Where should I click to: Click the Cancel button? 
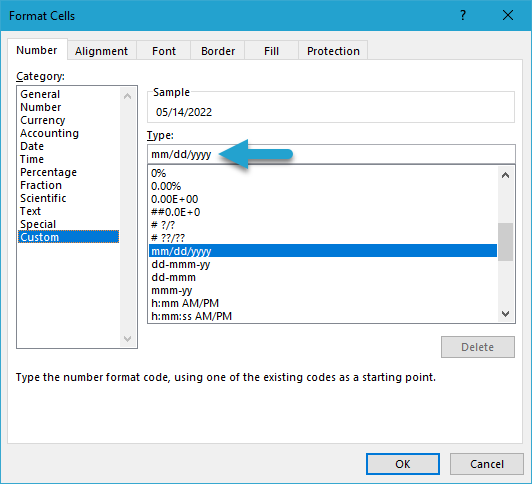click(487, 464)
